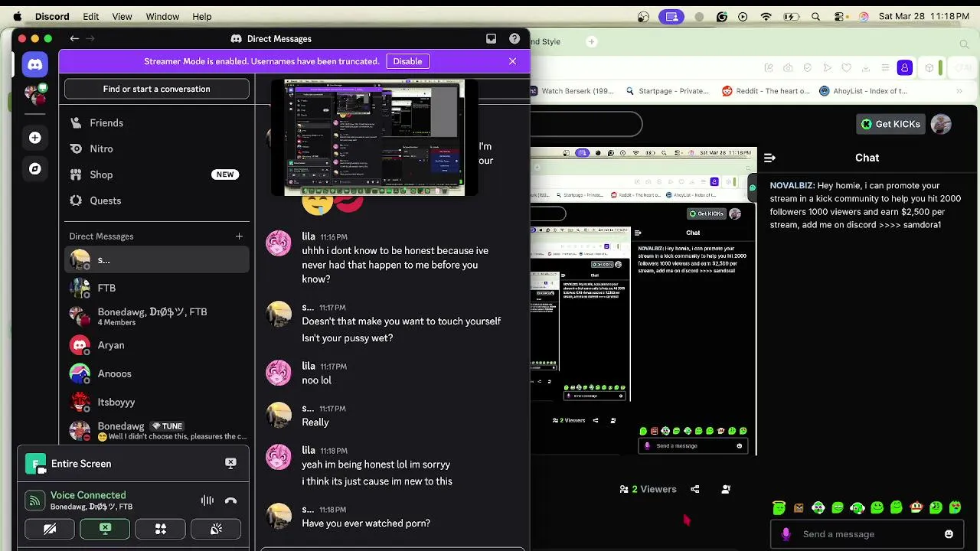Open Friends in Discord sidebar
The width and height of the screenshot is (980, 551).
[156, 122]
